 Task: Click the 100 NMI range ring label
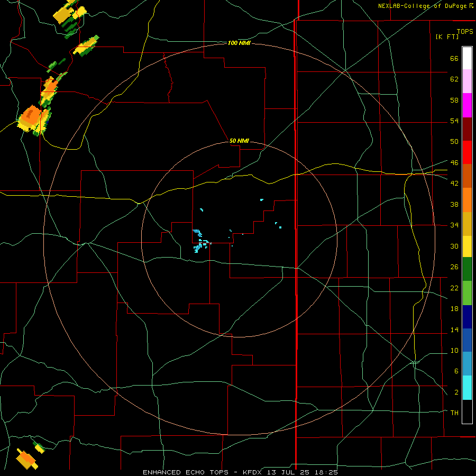click(x=239, y=43)
